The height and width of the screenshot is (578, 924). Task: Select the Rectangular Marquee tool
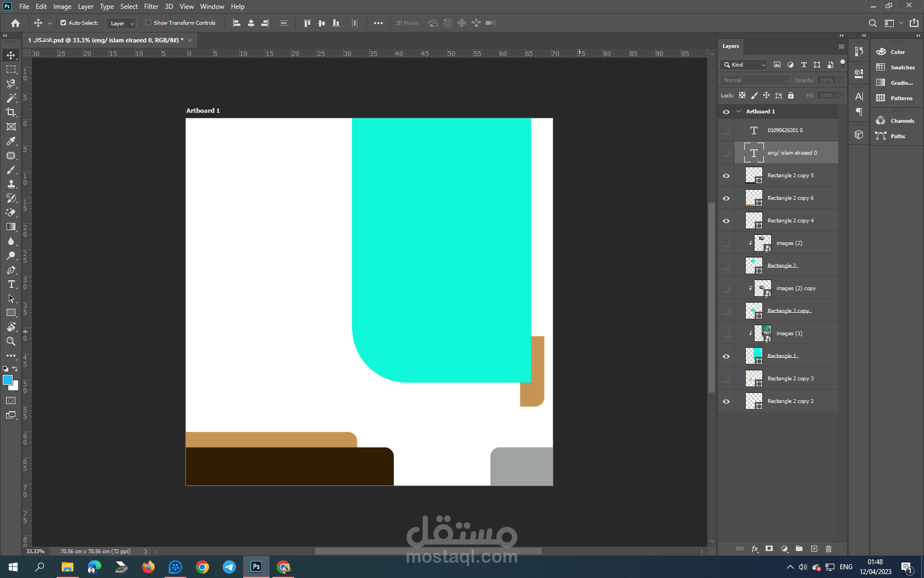coord(11,69)
